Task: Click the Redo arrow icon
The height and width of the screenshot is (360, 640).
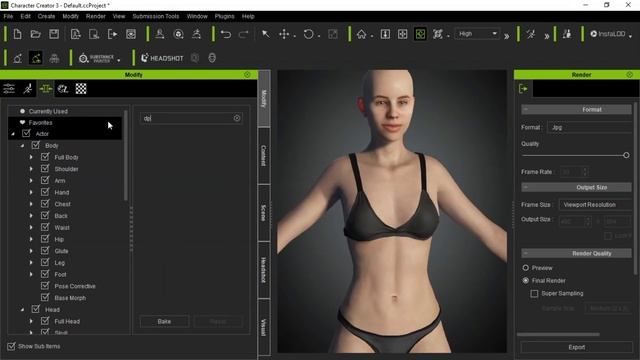Action: tap(243, 34)
